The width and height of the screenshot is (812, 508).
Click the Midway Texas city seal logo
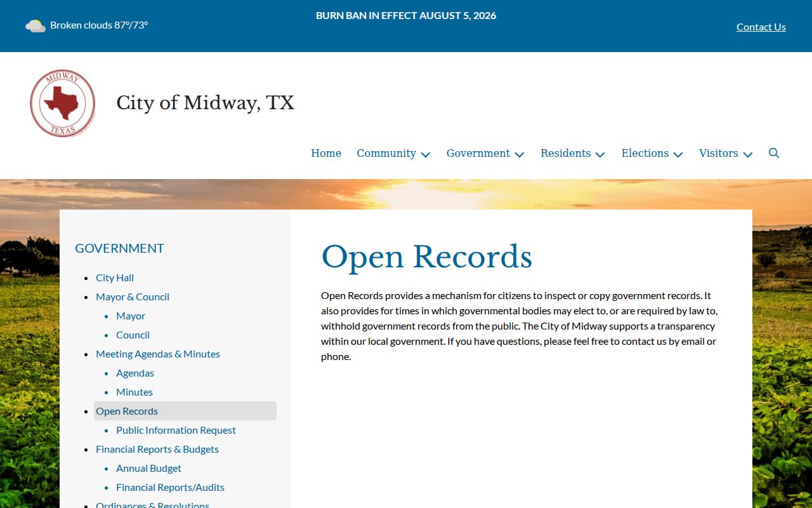(63, 104)
